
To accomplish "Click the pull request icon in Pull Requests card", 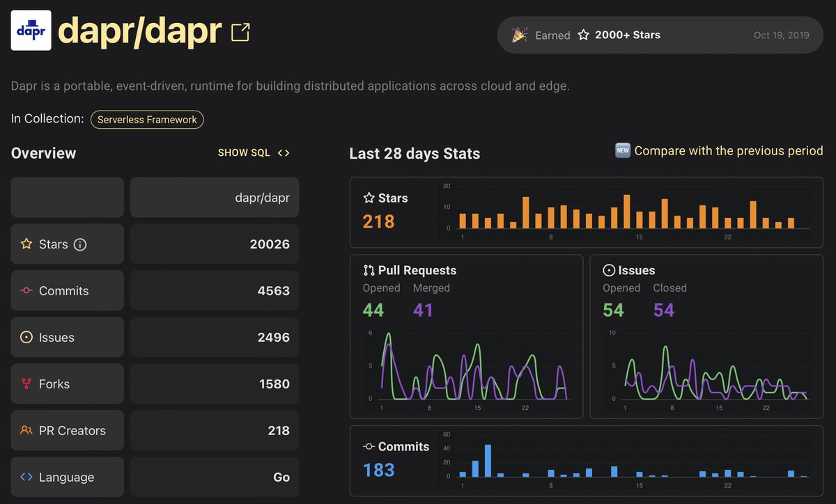I will 369,270.
